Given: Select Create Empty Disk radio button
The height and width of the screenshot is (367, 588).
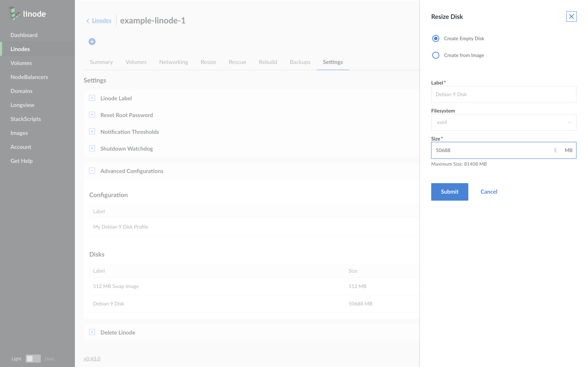Looking at the screenshot, I should (x=436, y=38).
